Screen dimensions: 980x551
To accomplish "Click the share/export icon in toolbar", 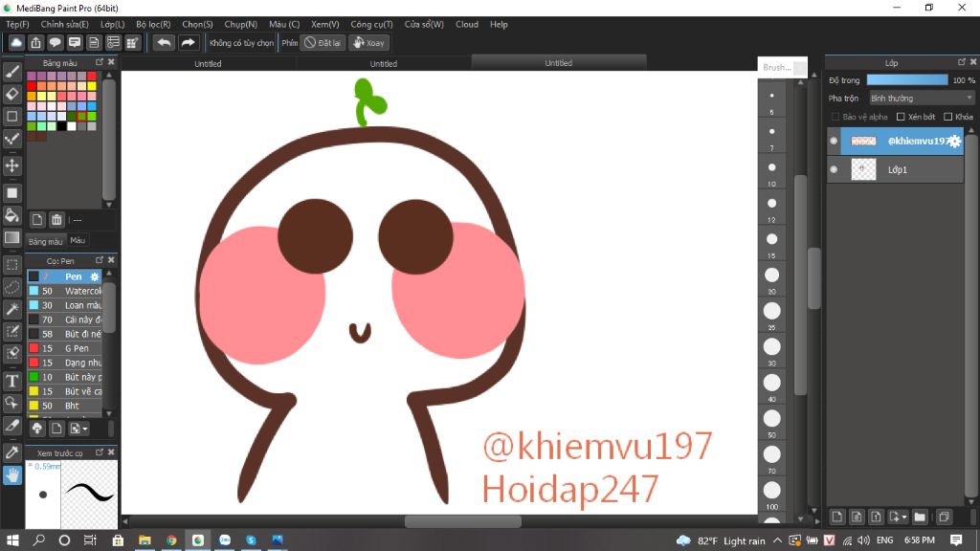I will click(35, 42).
